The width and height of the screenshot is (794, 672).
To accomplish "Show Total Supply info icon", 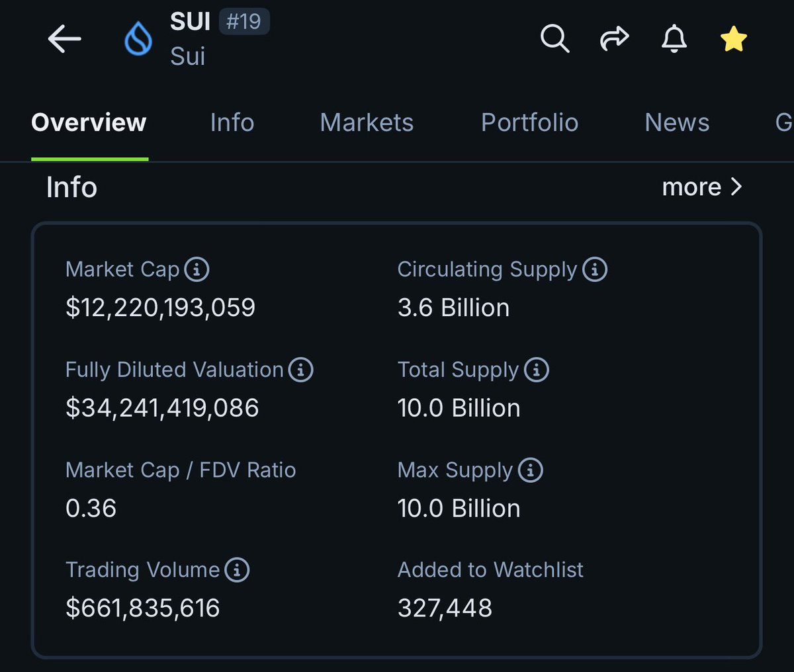I will click(537, 370).
